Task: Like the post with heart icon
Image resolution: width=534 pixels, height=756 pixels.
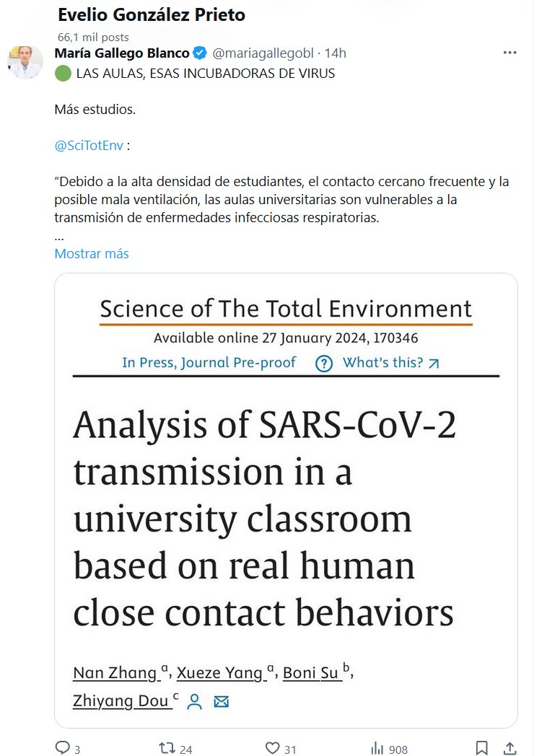Action: 272,748
